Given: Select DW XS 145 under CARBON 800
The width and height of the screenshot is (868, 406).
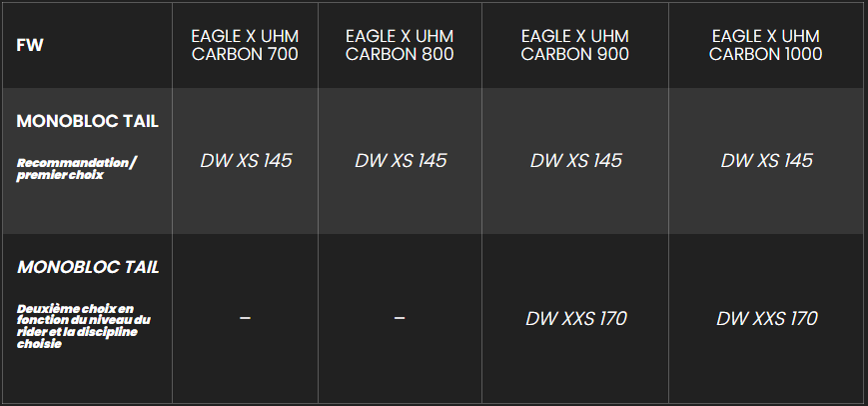Looking at the screenshot, I should coord(401,160).
